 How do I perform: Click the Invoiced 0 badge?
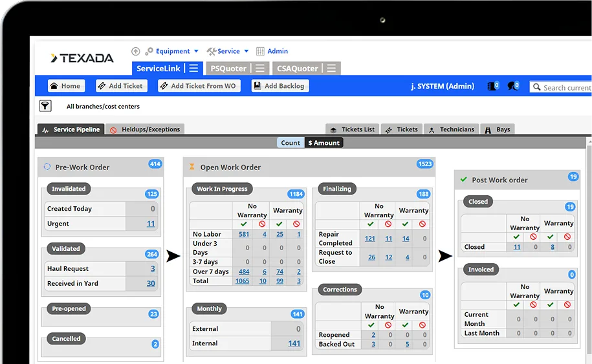pyautogui.click(x=571, y=275)
